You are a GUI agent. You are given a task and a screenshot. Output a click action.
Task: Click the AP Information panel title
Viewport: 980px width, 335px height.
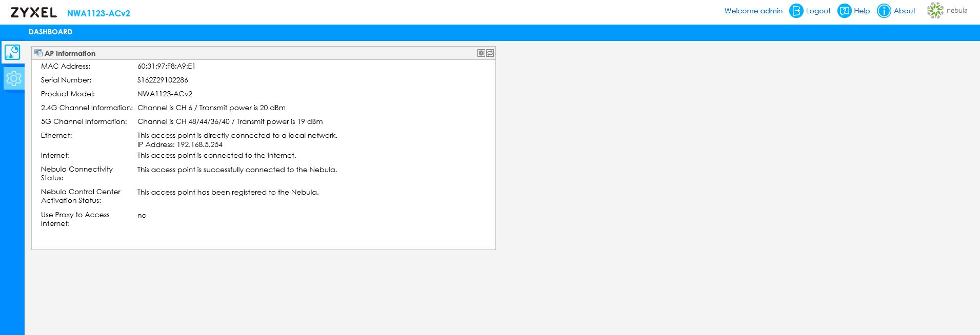[70, 53]
